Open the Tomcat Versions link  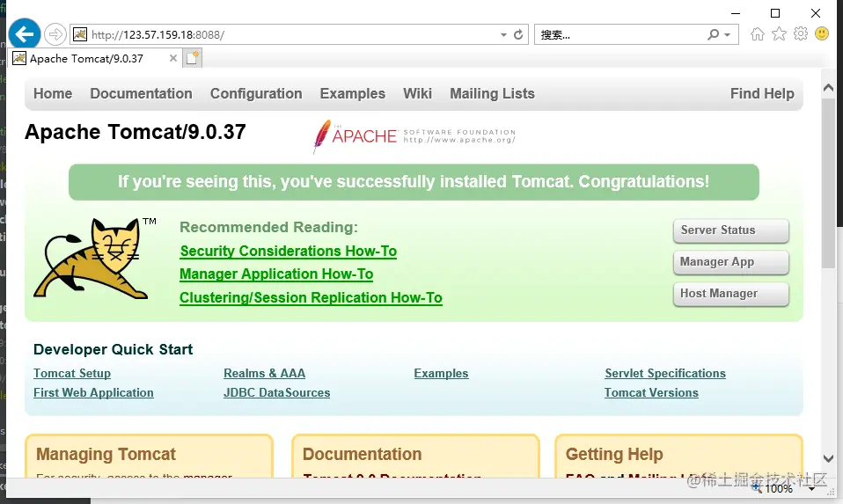pyautogui.click(x=651, y=393)
